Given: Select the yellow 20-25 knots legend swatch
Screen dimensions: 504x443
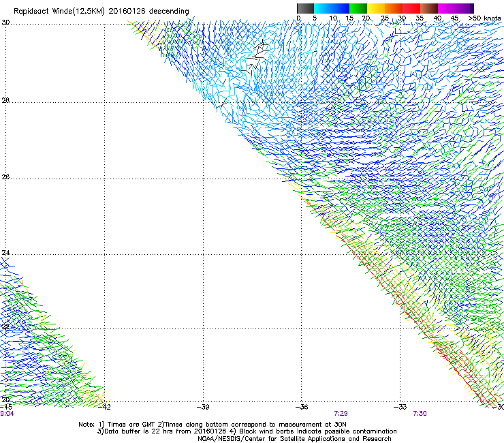Looking at the screenshot, I should point(376,8).
